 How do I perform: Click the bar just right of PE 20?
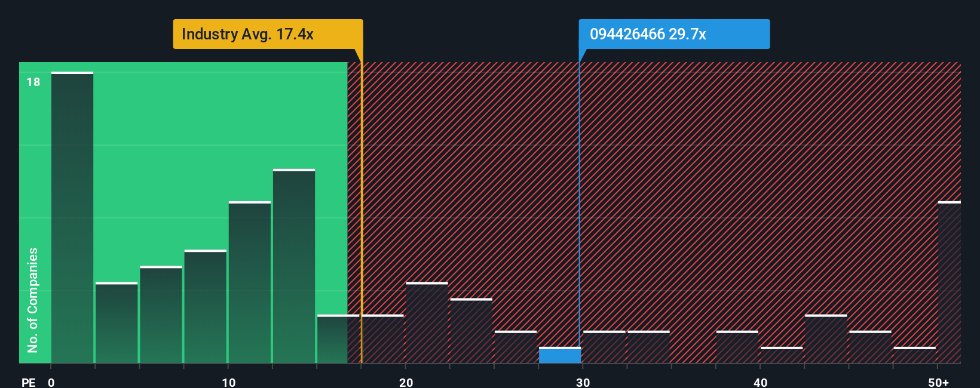point(427,322)
